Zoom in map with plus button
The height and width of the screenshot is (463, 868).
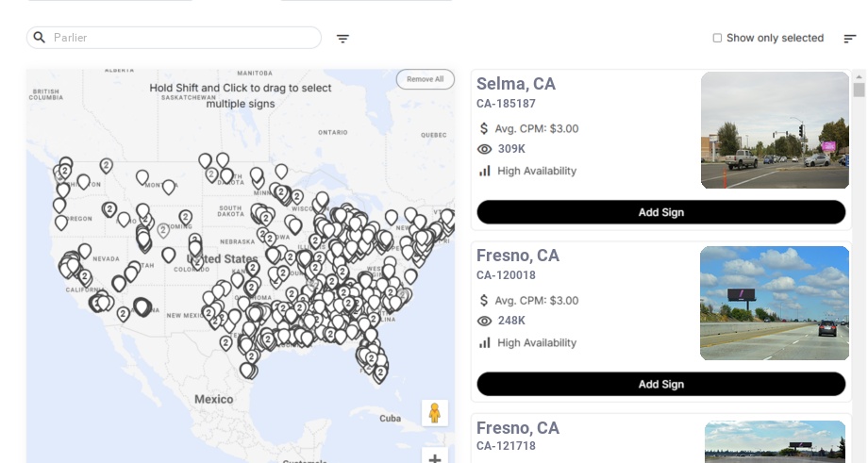(x=435, y=458)
